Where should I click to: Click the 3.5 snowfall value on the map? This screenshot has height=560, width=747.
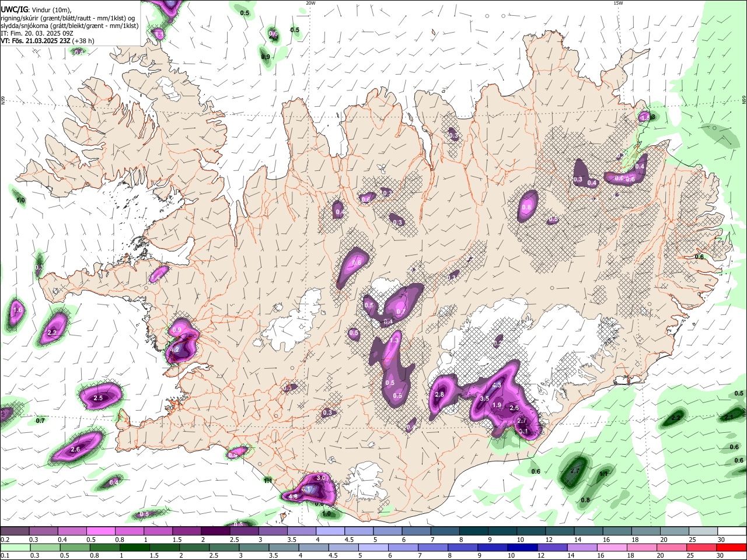point(484,398)
